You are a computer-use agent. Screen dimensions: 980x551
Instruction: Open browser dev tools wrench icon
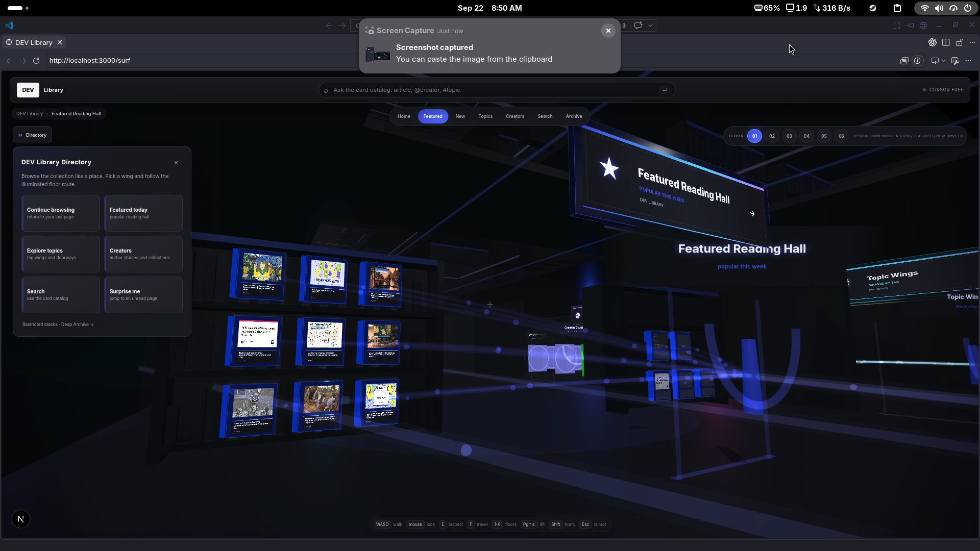(x=955, y=61)
